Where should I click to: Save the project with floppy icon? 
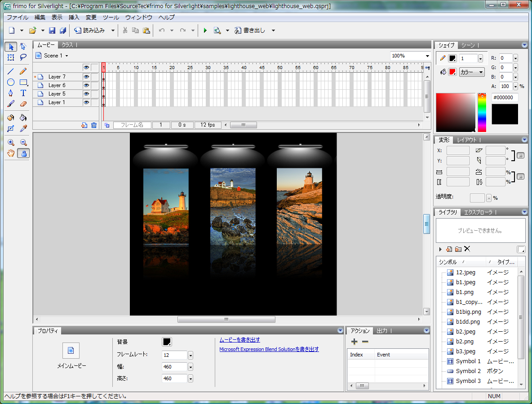(x=52, y=31)
